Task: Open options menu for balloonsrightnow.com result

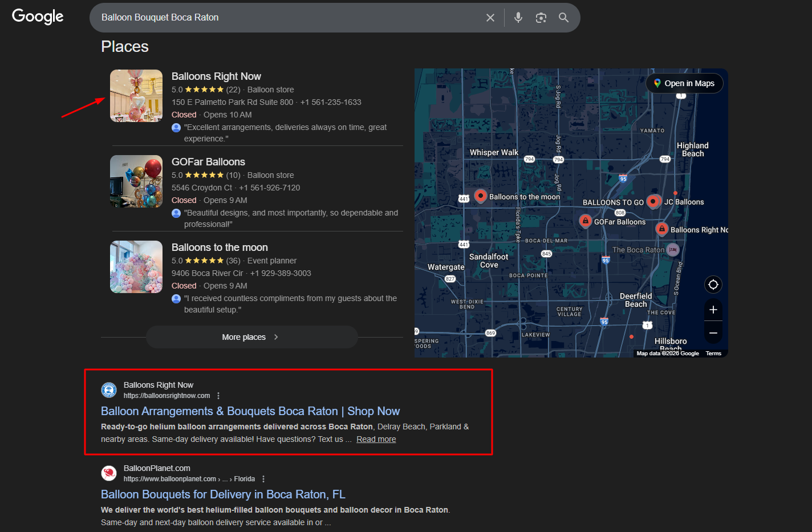Action: point(218,396)
